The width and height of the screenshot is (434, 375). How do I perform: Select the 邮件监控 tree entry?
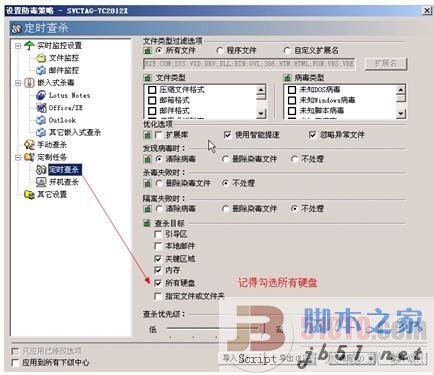tap(64, 70)
